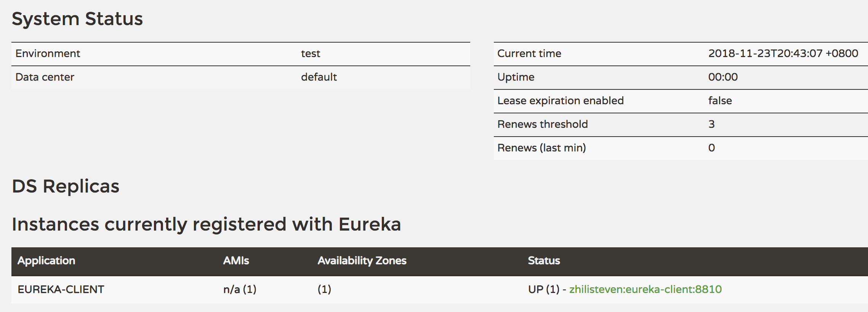This screenshot has height=312, width=868.
Task: Click the Renews (last min) label
Action: coord(541,148)
